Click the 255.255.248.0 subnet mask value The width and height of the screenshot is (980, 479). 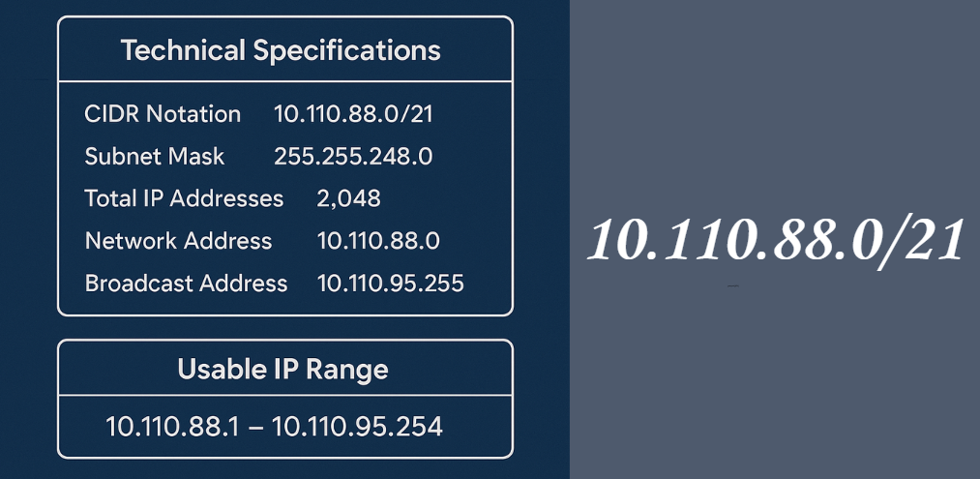coord(353,157)
